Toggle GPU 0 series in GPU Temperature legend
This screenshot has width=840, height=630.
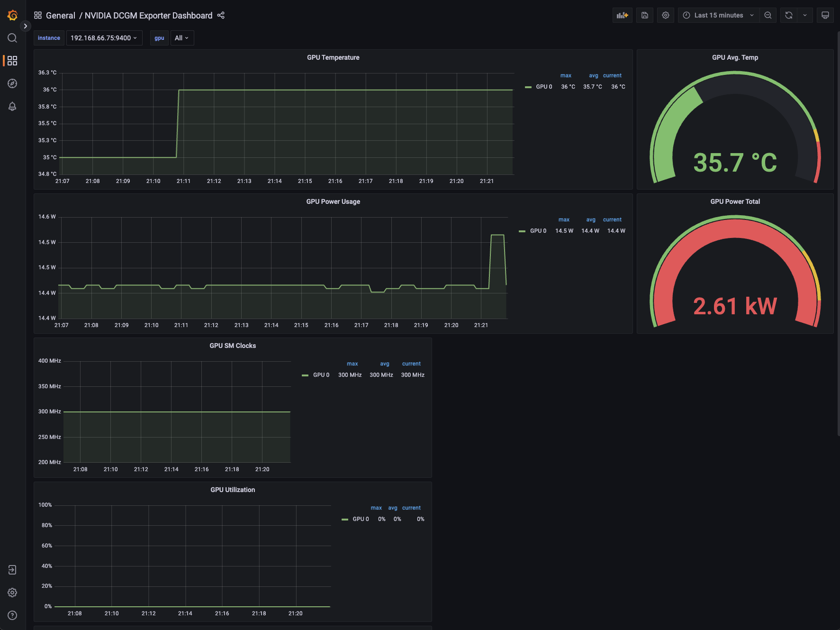pyautogui.click(x=543, y=87)
